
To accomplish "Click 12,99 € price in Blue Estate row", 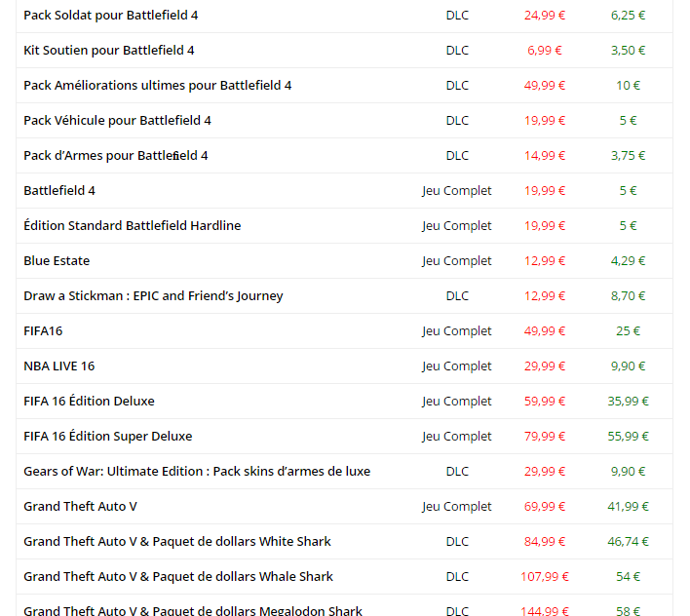I will 545,261.
